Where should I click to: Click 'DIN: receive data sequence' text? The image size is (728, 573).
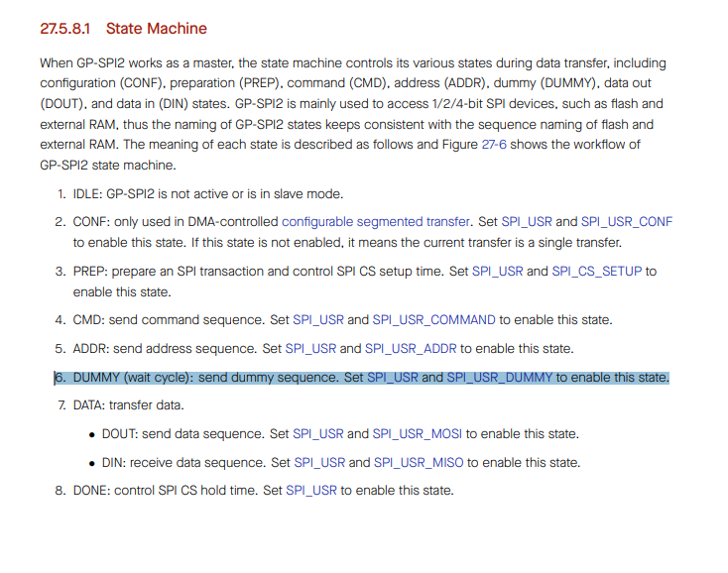(183, 463)
